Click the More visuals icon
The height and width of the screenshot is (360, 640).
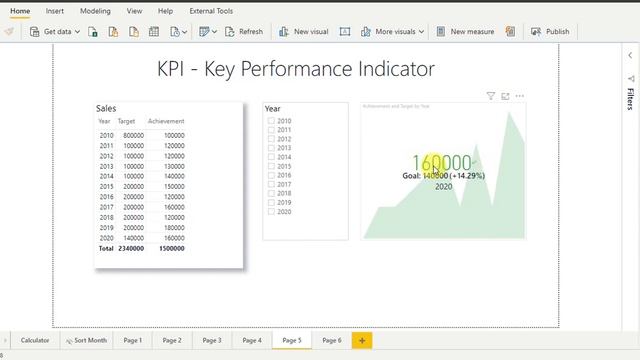[x=366, y=31]
